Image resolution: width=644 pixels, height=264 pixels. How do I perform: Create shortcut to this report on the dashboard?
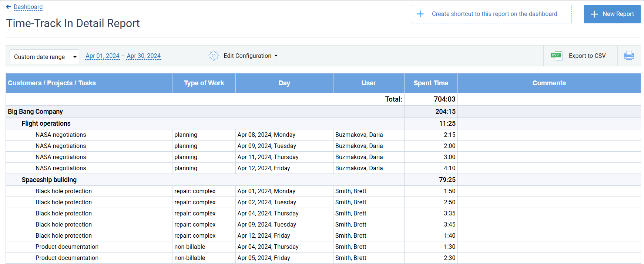pos(491,14)
